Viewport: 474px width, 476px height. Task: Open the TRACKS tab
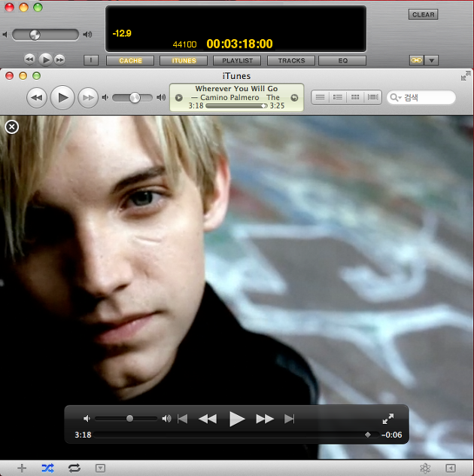pos(291,60)
